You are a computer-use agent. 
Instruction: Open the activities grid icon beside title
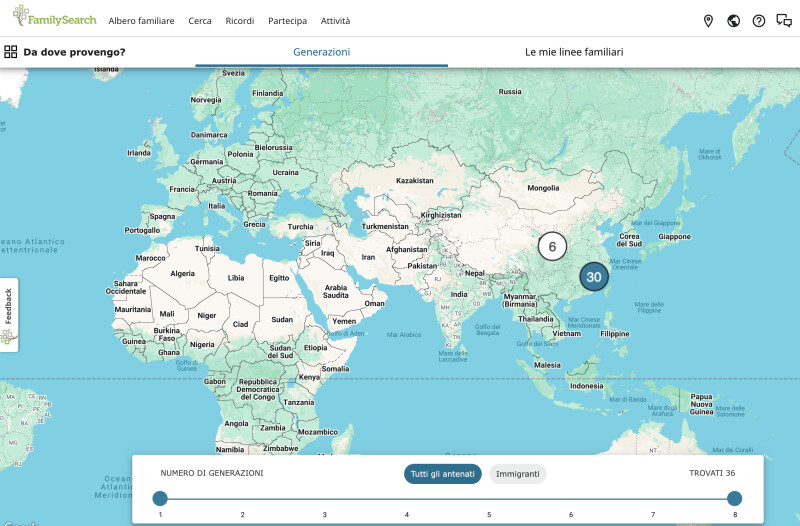pyautogui.click(x=10, y=52)
